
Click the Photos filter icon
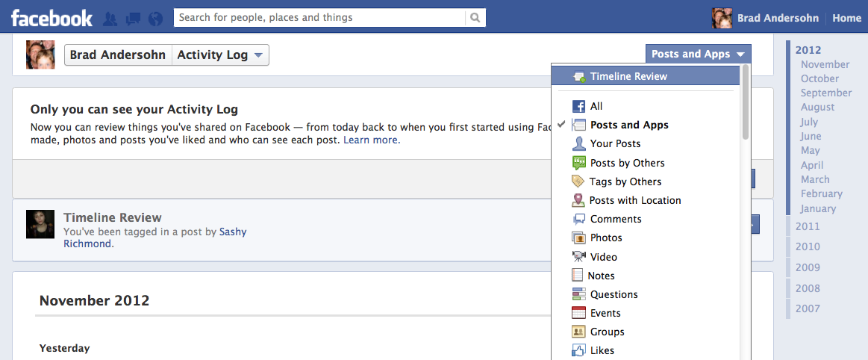pos(578,238)
